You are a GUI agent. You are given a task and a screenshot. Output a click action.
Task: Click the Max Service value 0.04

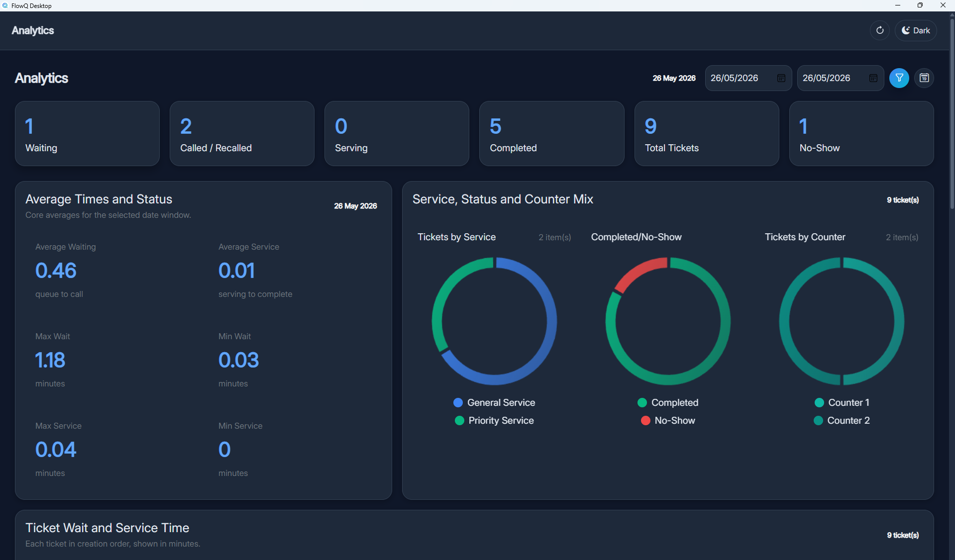coord(56,450)
